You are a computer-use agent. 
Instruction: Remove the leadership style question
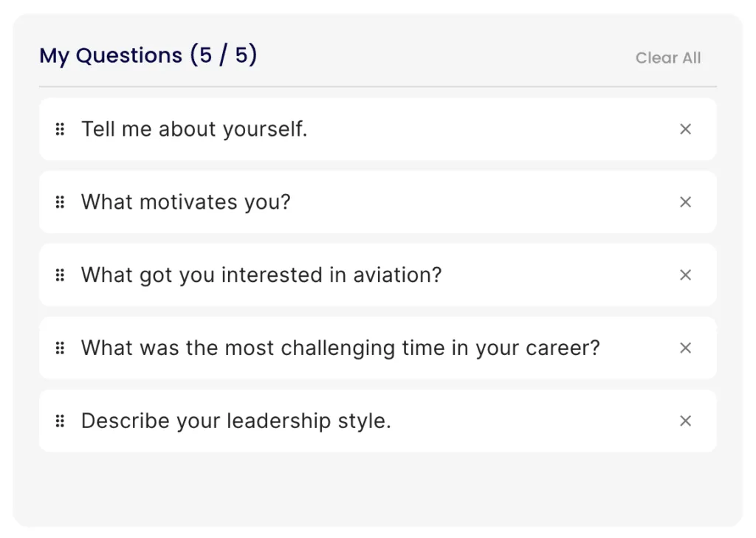point(685,421)
